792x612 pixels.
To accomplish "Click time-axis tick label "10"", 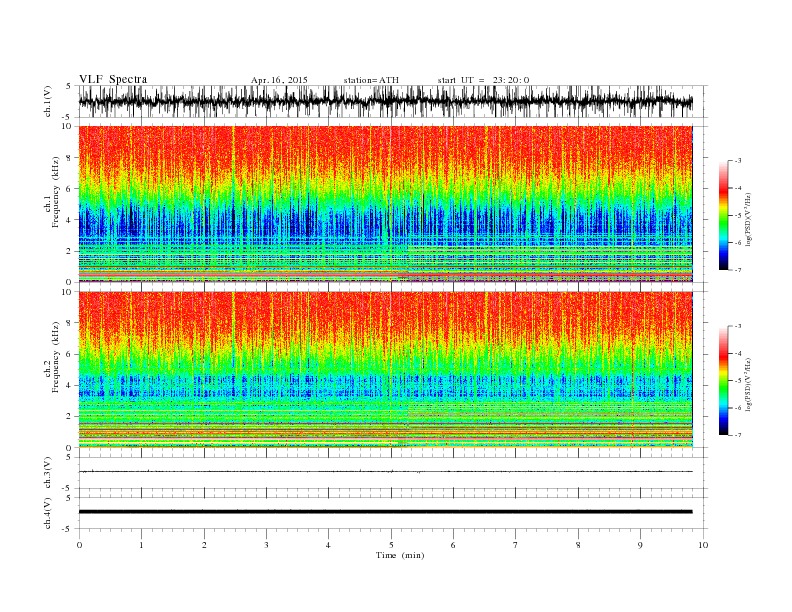I will point(703,545).
